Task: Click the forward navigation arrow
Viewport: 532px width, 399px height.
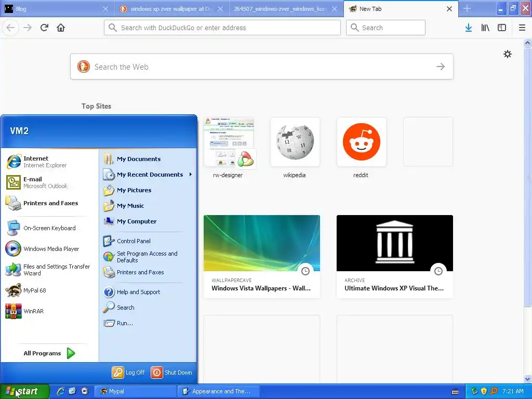Action: pyautogui.click(x=28, y=28)
